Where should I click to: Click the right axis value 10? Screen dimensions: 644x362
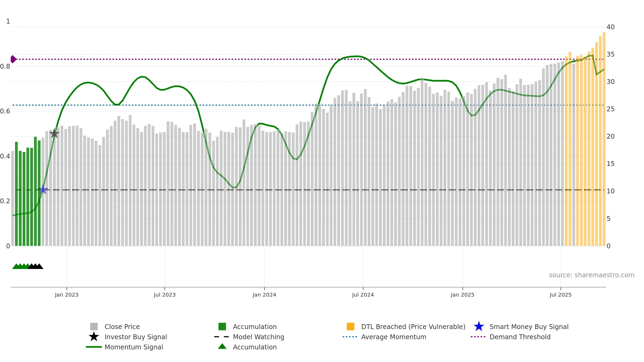610,191
